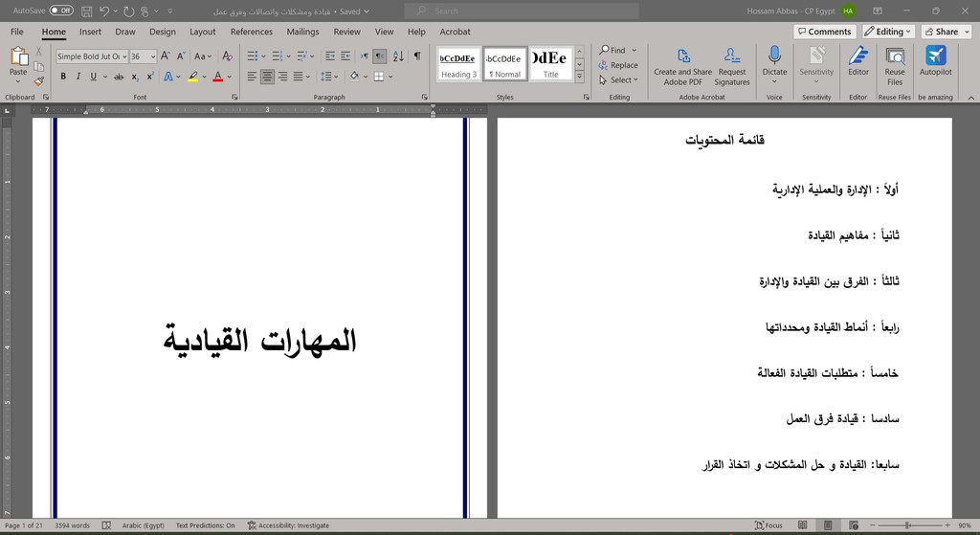Viewport: 980px width, 535px height.
Task: Click the Copy icon
Action: click(38, 66)
